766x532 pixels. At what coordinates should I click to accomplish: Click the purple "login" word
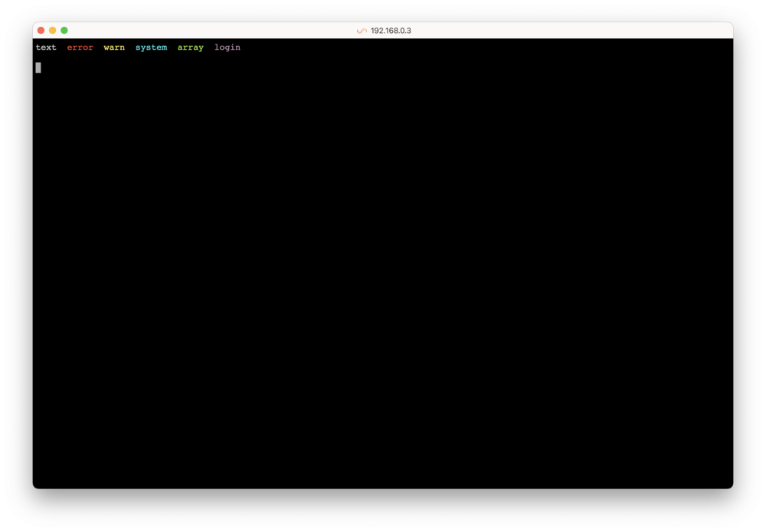pos(228,47)
